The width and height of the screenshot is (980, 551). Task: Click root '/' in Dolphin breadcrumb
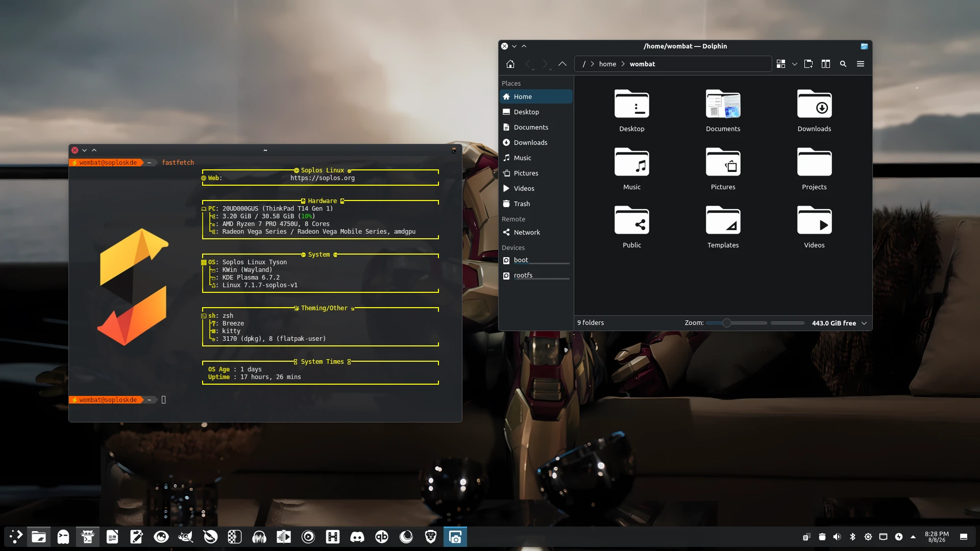pyautogui.click(x=584, y=64)
